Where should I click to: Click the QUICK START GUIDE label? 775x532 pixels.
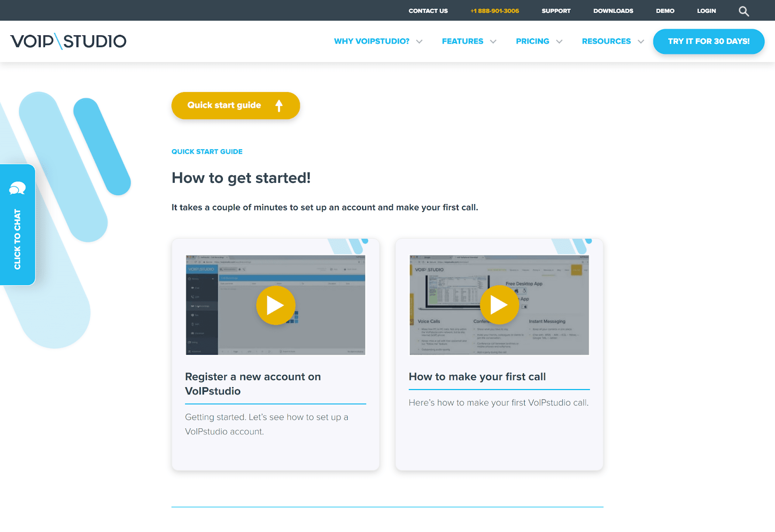tap(207, 152)
